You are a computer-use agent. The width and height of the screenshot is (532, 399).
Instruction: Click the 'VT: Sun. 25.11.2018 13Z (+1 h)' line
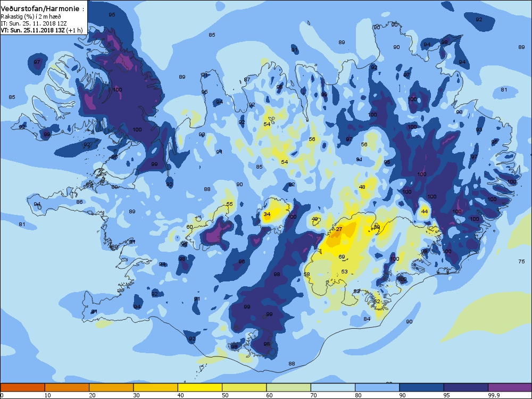pos(41,30)
